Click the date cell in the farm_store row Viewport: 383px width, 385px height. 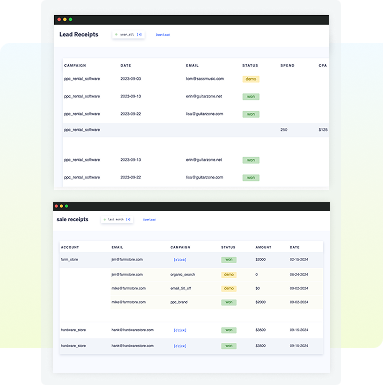(x=299, y=260)
